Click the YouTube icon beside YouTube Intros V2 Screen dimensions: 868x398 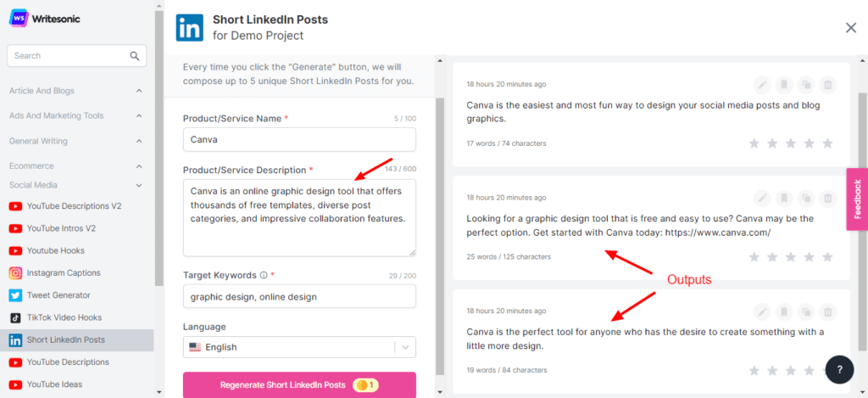pyautogui.click(x=16, y=228)
